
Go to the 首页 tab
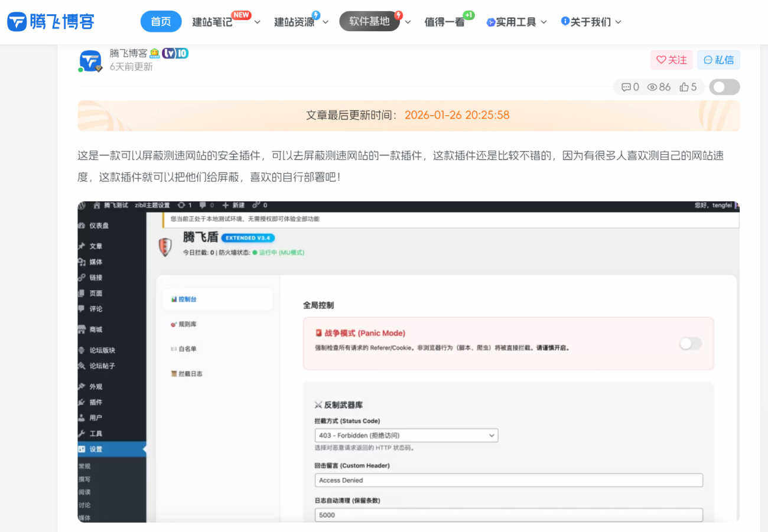(x=161, y=22)
